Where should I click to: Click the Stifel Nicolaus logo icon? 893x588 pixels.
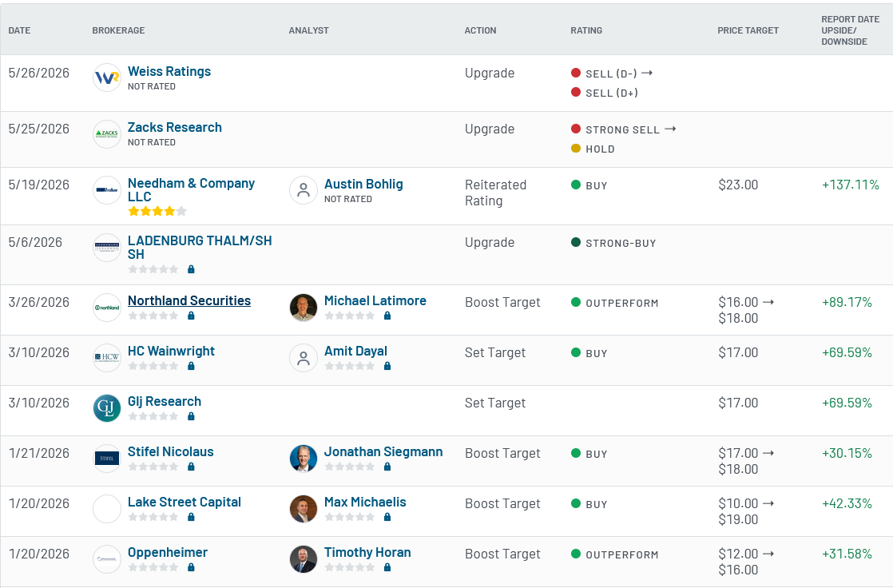pyautogui.click(x=107, y=458)
